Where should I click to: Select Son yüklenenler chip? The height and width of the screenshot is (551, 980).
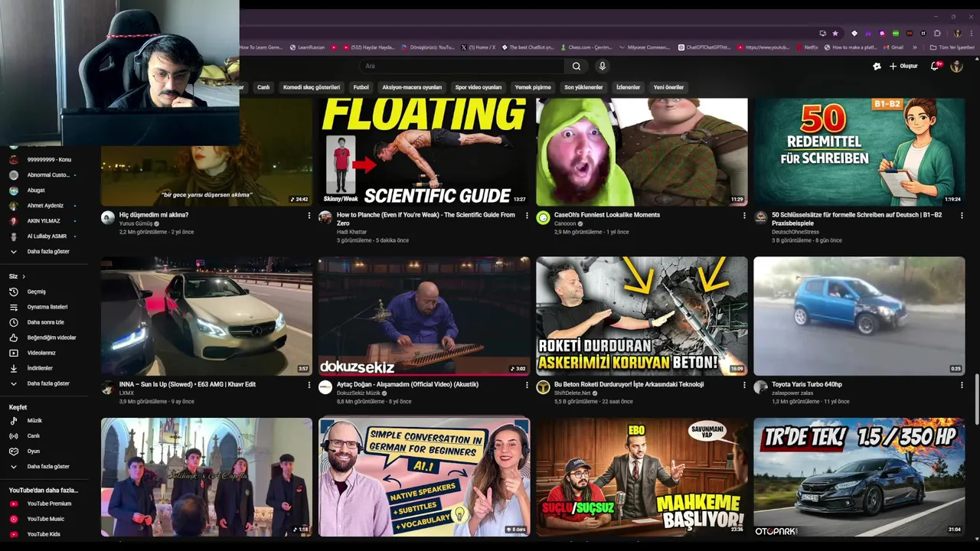583,87
